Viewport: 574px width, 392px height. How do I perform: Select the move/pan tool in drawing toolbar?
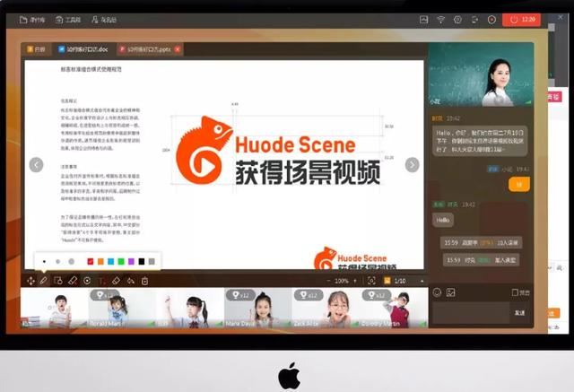(30, 281)
